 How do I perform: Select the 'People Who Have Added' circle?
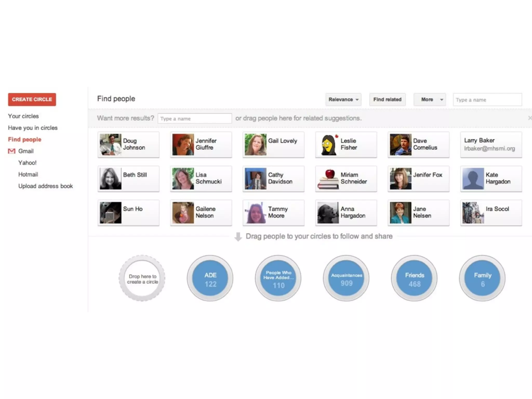tap(278, 278)
